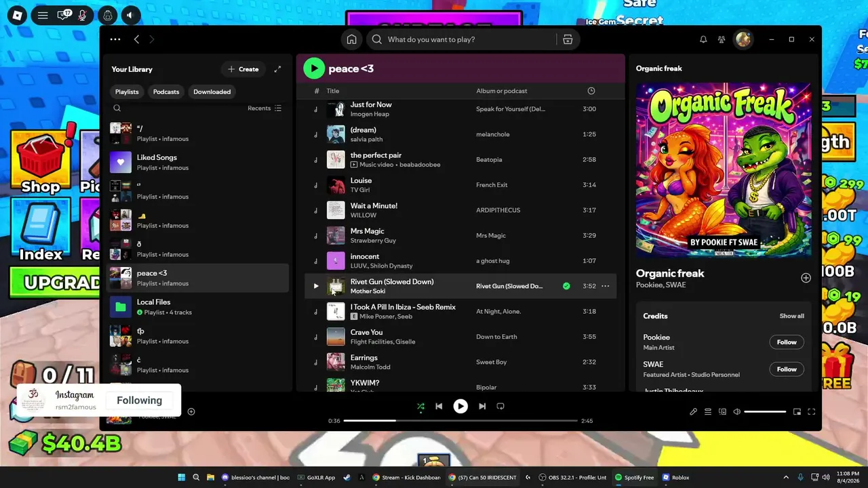This screenshot has width=868, height=488.
Task: Open the Spotify miniplayer
Action: click(x=797, y=411)
